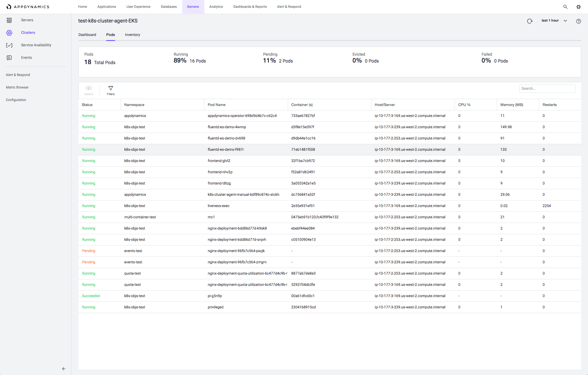588x375 pixels.
Task: Click restart count 2254
Action: click(546, 206)
